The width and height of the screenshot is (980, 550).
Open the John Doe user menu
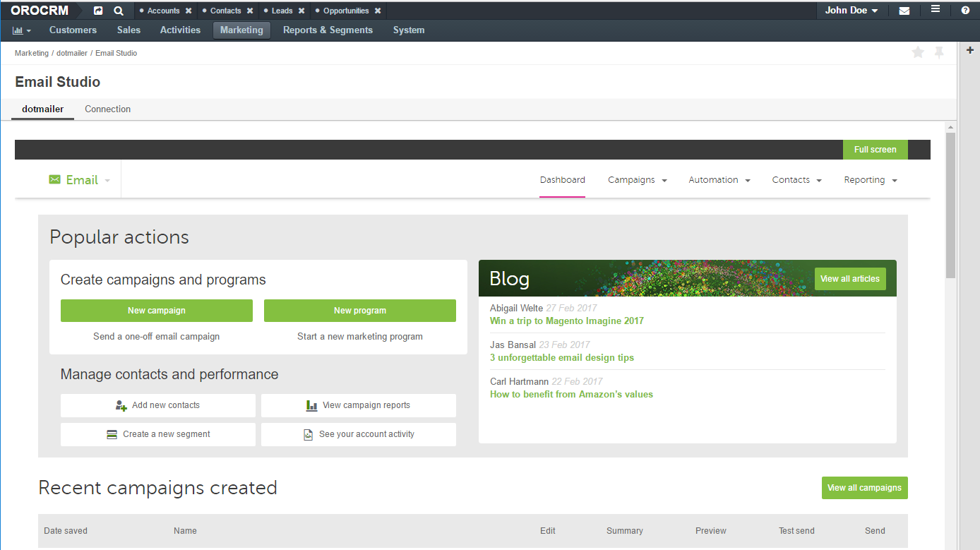pos(851,11)
